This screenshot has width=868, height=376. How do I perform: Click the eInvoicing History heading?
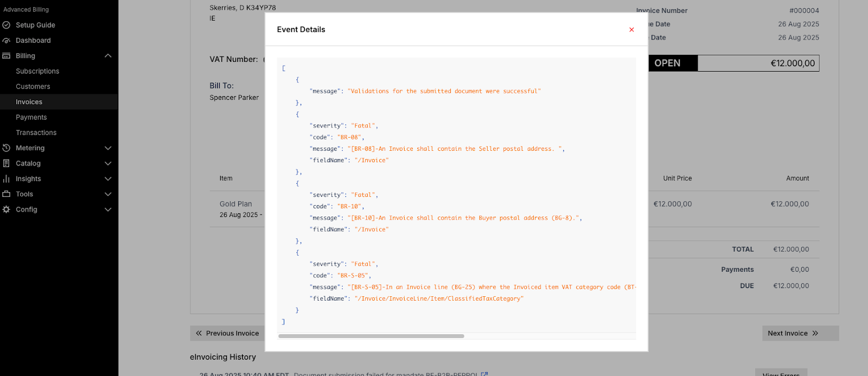pyautogui.click(x=223, y=357)
